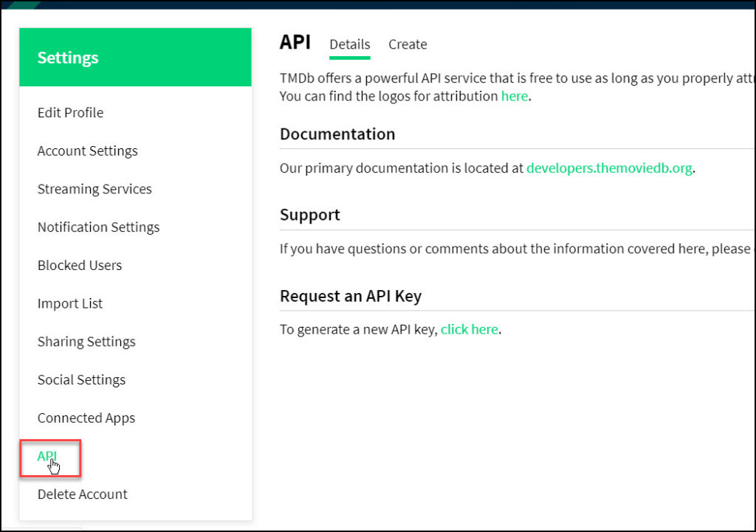
Task: Click the Request an API Key heading
Action: click(351, 296)
